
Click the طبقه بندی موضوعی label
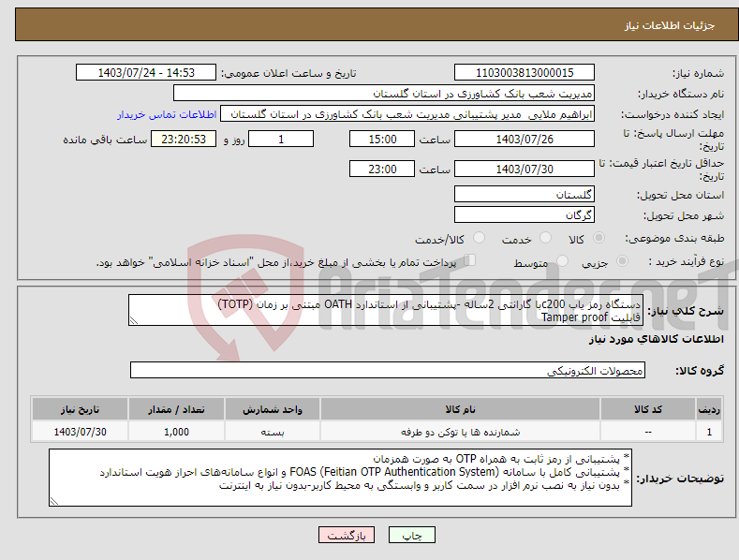(674, 238)
